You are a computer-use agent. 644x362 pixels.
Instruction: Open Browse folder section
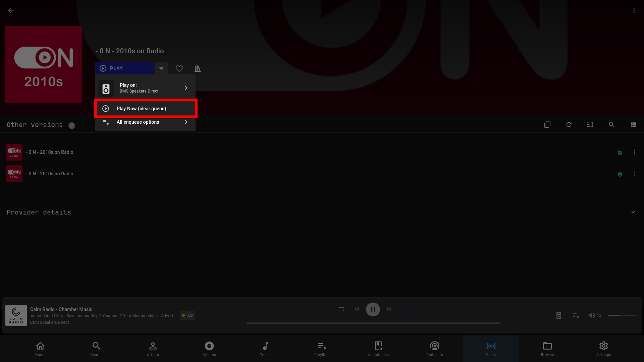(x=547, y=349)
